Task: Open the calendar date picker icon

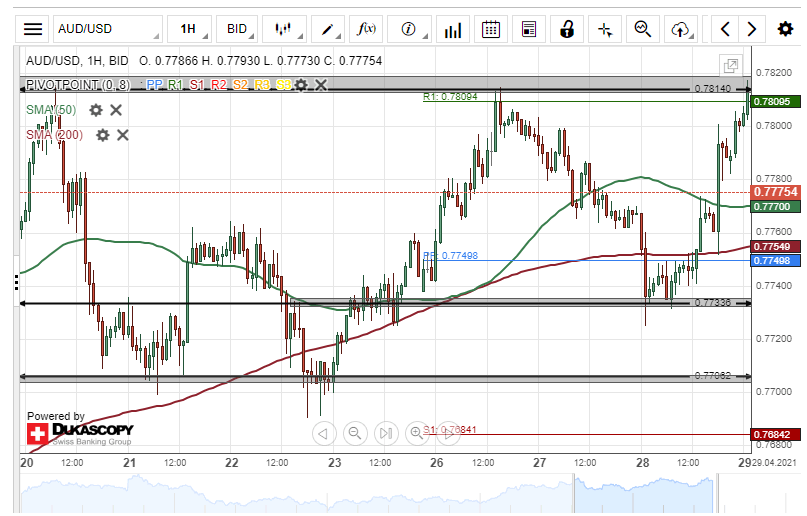Action: 490,29
